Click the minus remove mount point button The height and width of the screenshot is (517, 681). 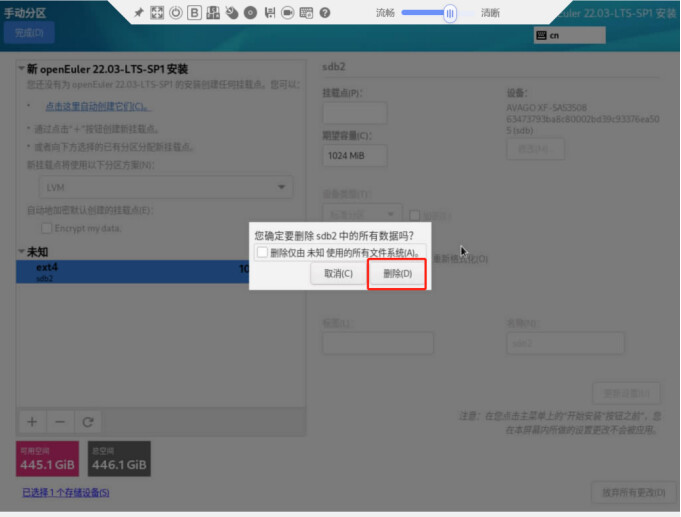pos(59,422)
